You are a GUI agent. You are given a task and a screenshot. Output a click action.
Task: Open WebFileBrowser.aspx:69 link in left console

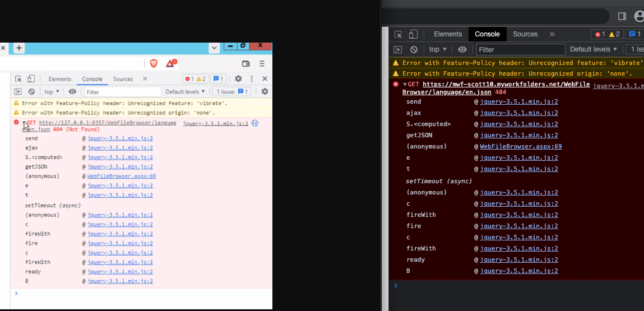coord(122,176)
